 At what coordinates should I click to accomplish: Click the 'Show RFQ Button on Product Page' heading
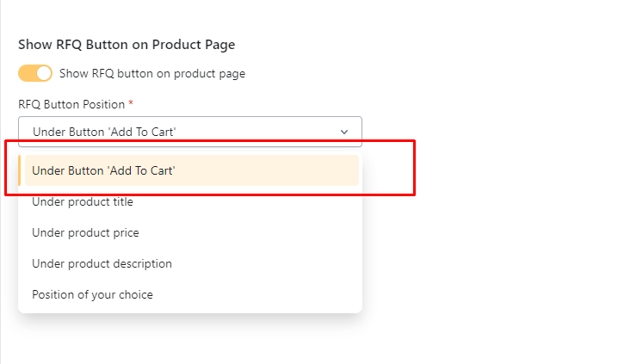coord(127,45)
